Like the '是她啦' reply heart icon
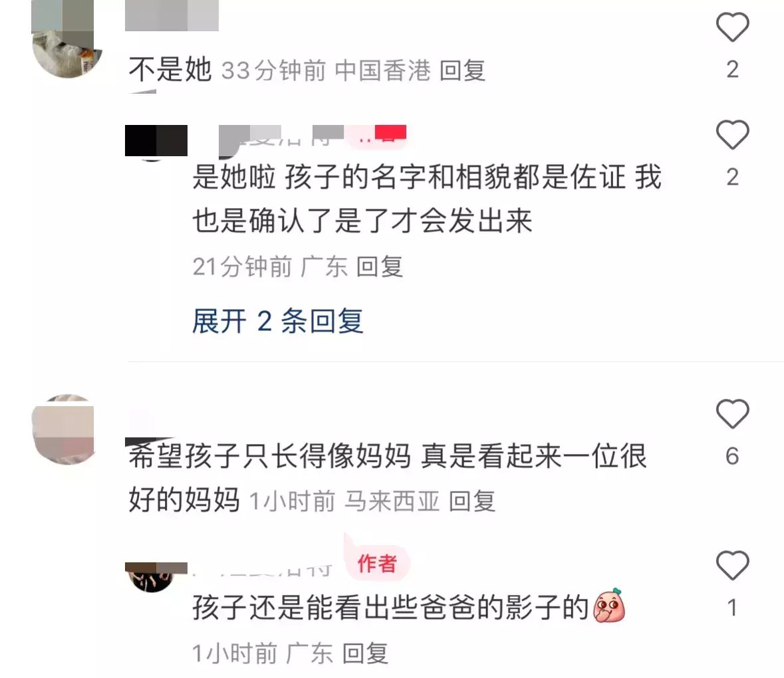The width and height of the screenshot is (784, 678). point(733,135)
